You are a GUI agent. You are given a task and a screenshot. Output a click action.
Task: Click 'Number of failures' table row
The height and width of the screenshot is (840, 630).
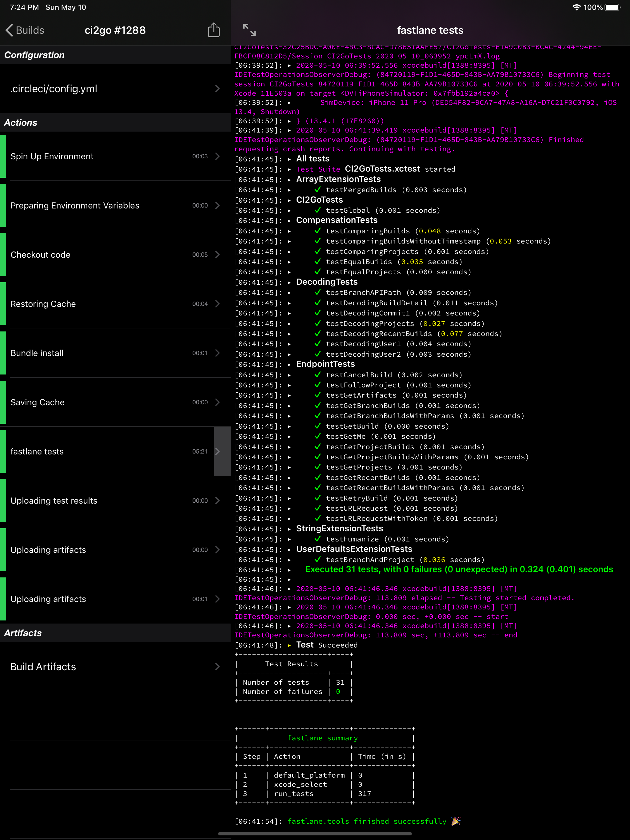tap(294, 692)
